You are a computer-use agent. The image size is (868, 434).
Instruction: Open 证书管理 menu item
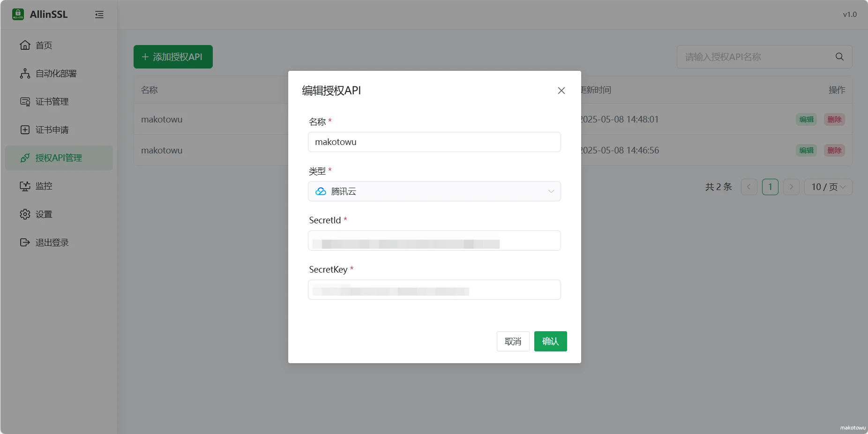(x=59, y=101)
